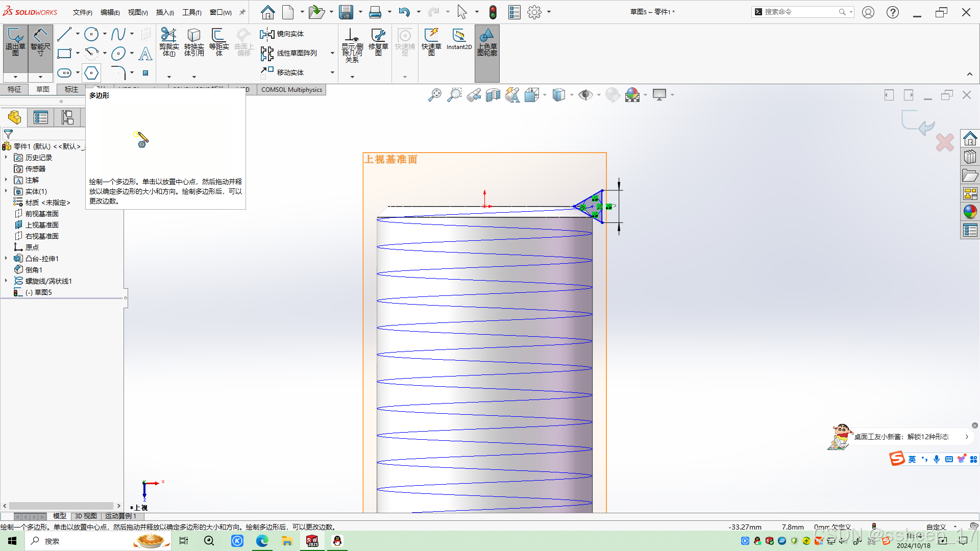Expand the 凸台-拉伸1 feature node
The width and height of the screenshot is (980, 551).
pos(6,259)
